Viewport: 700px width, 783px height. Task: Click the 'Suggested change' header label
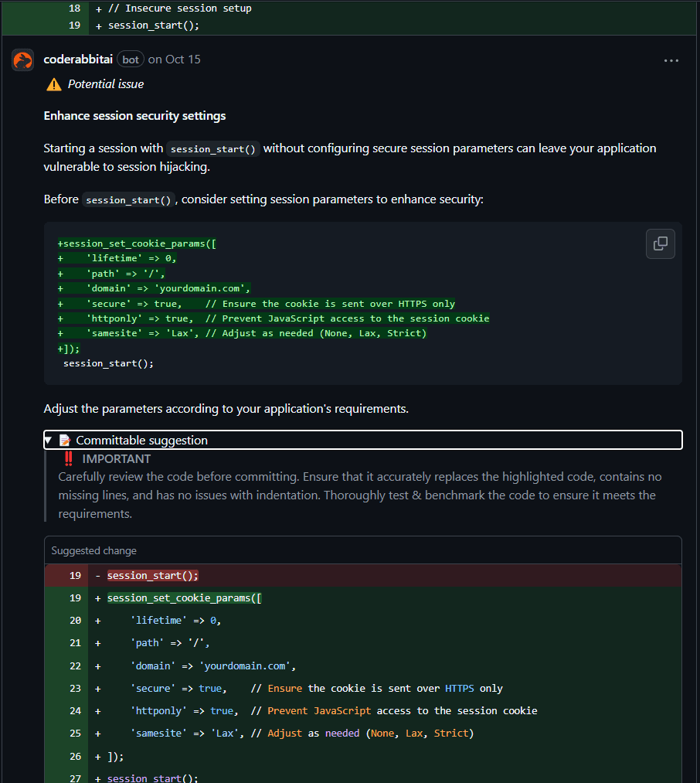coord(93,551)
